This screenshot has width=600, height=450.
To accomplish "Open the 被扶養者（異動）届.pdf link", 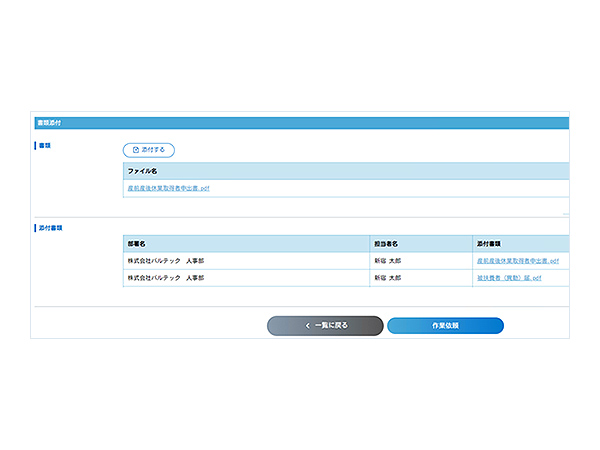I will pyautogui.click(x=509, y=277).
